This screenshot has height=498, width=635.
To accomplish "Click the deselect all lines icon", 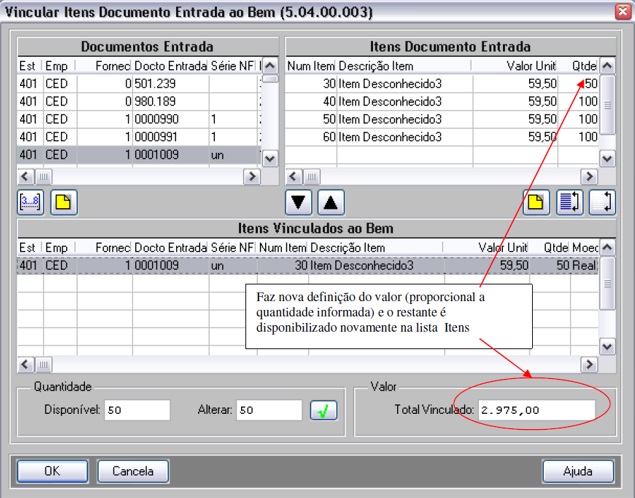I will (x=602, y=202).
